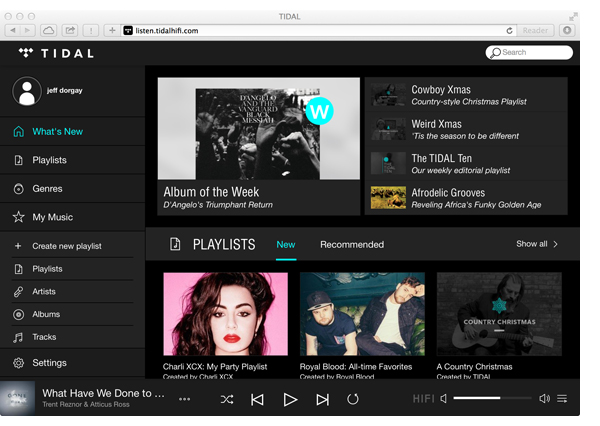The image size is (600, 426).
Task: Click the listen.tidalhifi.com address bar
Action: click(318, 31)
